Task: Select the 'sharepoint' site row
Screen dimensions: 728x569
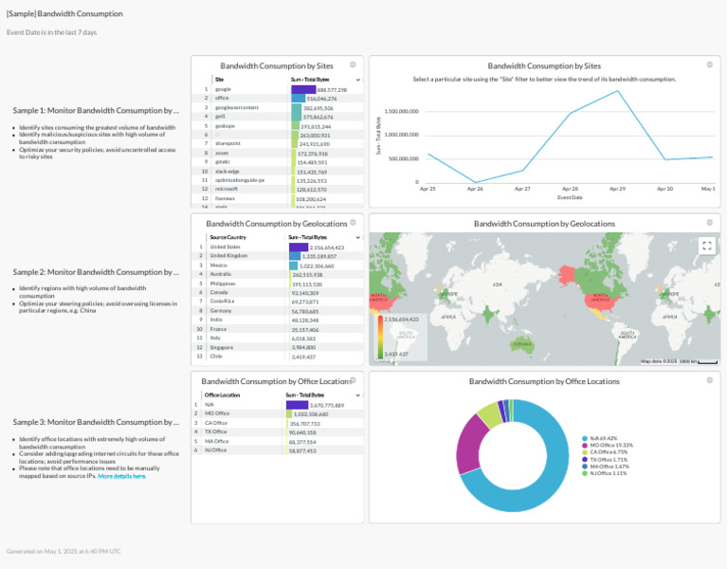Action: click(278, 143)
